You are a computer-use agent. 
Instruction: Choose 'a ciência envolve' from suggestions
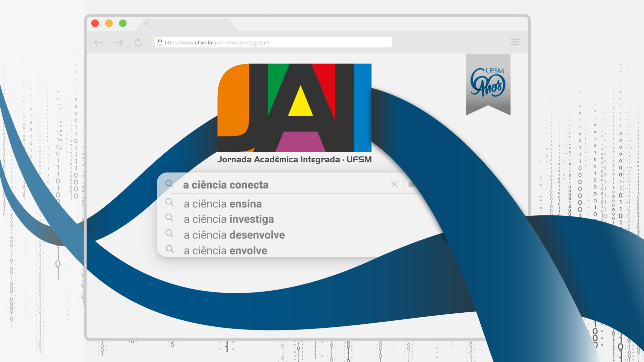[x=225, y=250]
